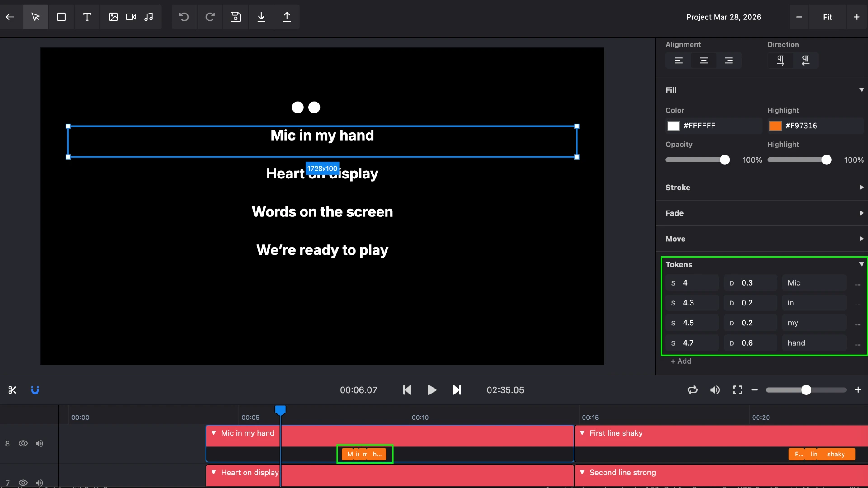Collapse the Tokens panel
The width and height of the screenshot is (868, 488).
click(x=861, y=264)
